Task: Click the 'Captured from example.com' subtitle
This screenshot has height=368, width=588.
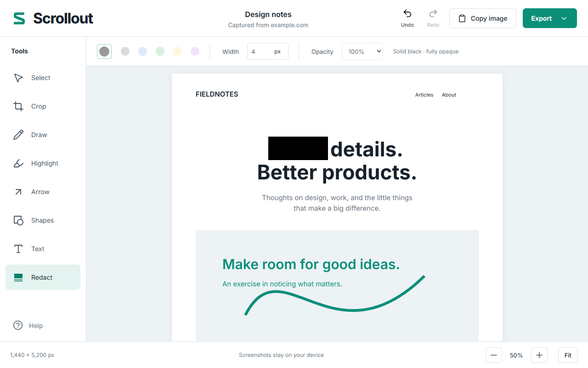Action: coord(268,25)
